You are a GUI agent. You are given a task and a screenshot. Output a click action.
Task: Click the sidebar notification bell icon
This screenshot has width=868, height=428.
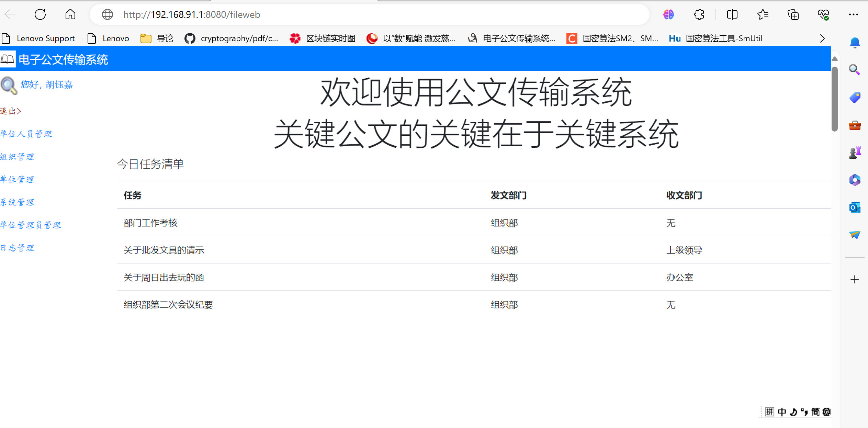(x=855, y=43)
